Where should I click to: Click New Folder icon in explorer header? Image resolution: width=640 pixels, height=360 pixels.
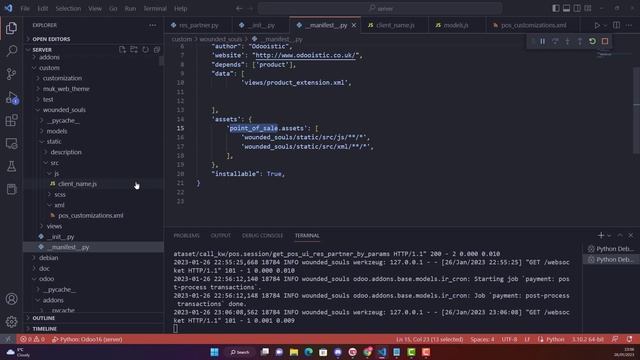pyautogui.click(x=133, y=49)
